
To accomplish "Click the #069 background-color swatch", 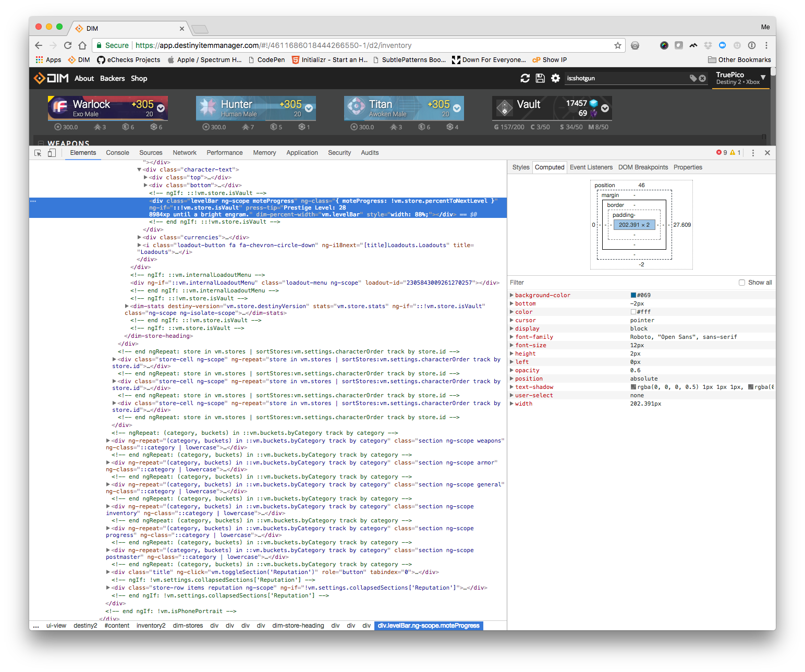I will pyautogui.click(x=632, y=295).
